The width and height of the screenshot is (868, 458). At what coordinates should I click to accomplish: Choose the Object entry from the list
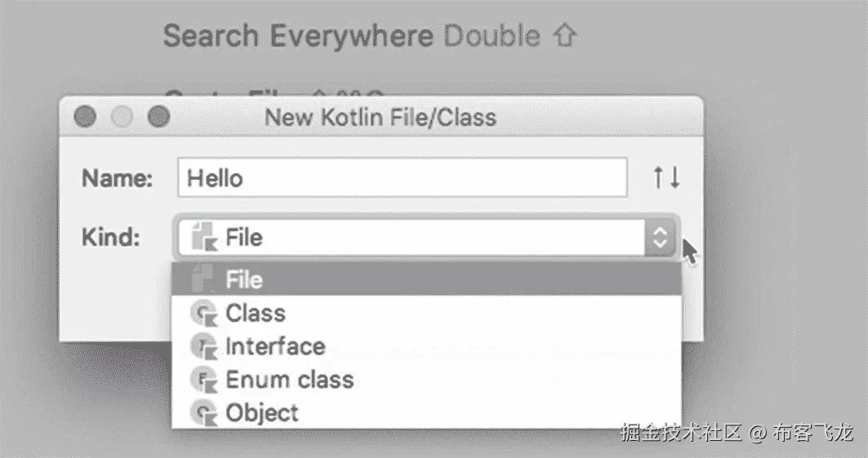pos(262,413)
